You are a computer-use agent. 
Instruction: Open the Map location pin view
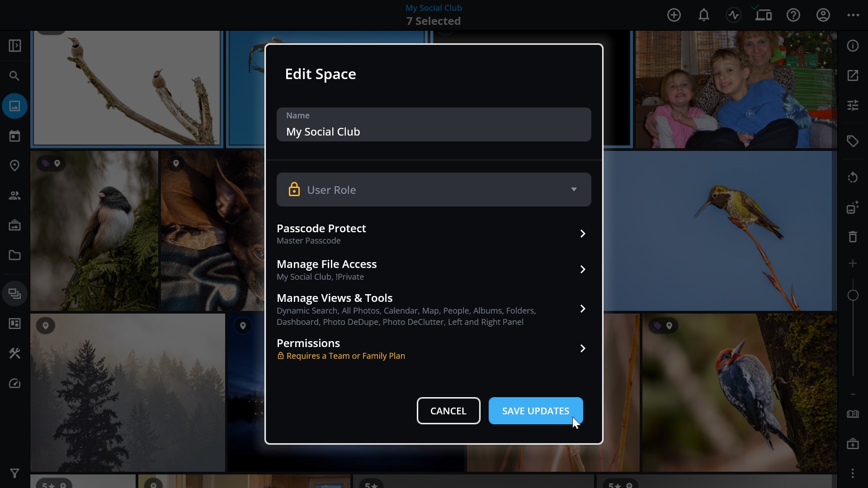[14, 166]
